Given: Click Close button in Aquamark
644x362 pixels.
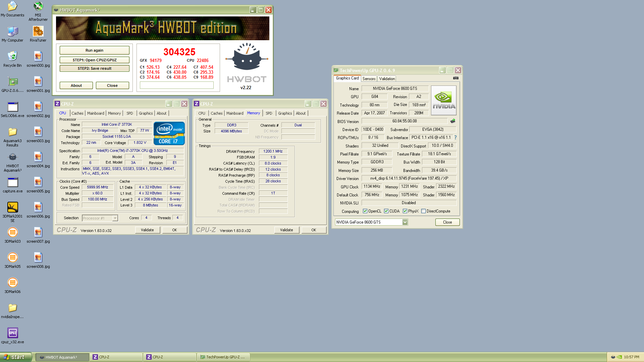Looking at the screenshot, I should coord(112,85).
